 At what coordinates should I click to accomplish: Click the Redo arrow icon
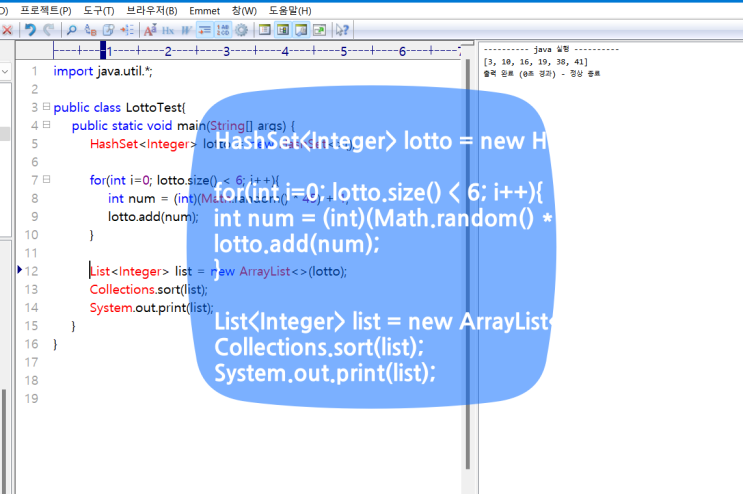[x=49, y=30]
